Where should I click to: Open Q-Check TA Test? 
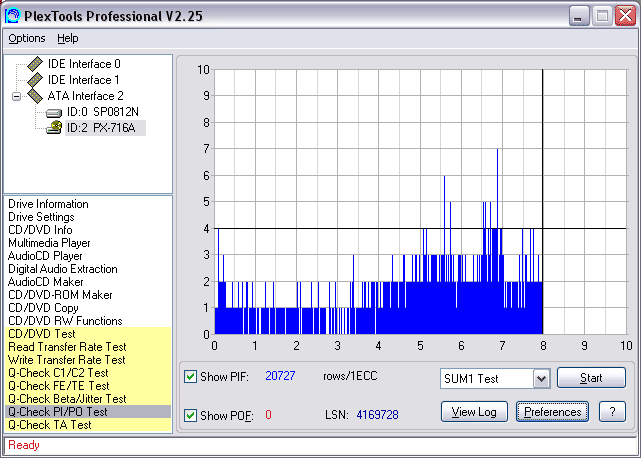49,425
